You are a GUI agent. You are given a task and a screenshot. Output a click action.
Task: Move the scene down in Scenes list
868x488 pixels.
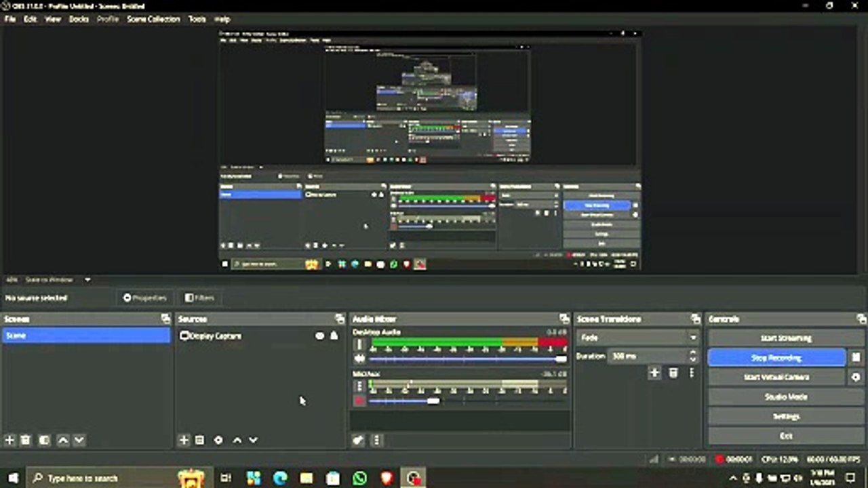click(x=79, y=440)
